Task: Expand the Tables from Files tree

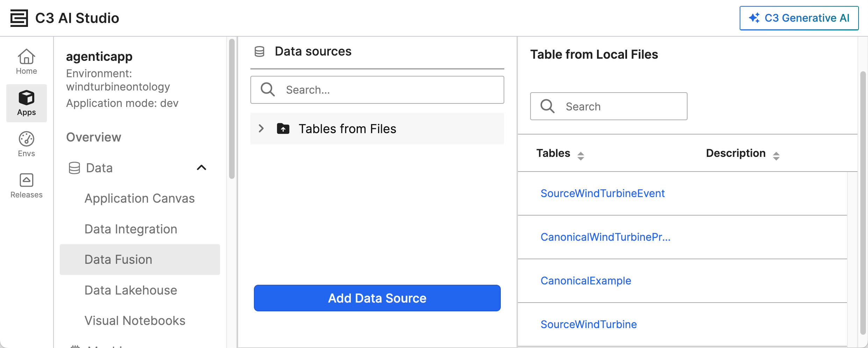Action: coord(261,129)
